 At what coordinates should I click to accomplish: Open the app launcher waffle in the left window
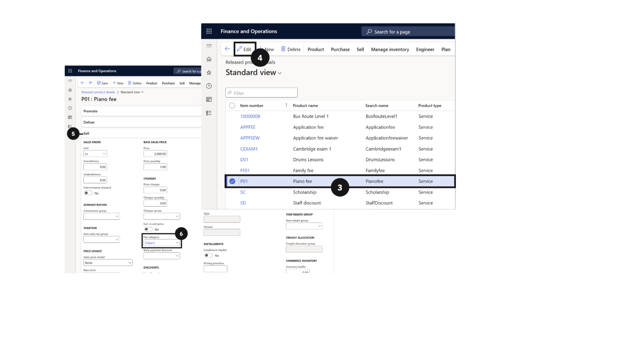70,71
